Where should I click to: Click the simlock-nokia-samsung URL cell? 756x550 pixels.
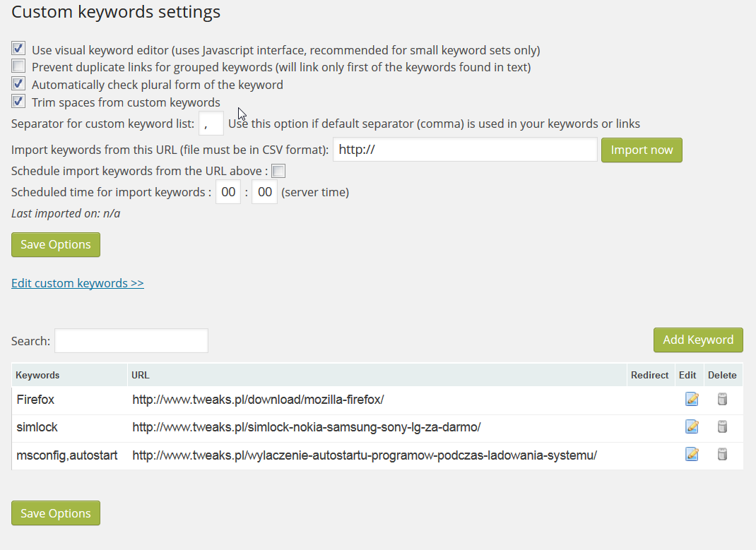377,428
